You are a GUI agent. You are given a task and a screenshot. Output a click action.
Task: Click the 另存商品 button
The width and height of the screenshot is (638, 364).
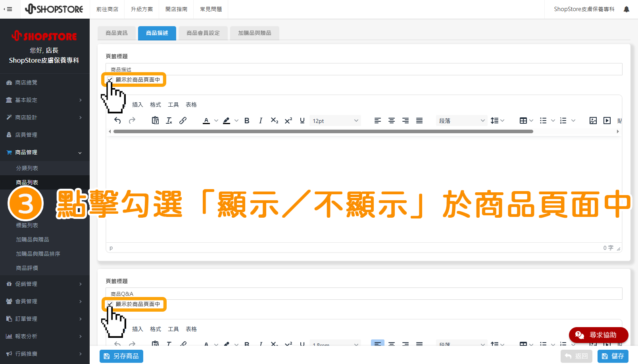[x=121, y=356]
